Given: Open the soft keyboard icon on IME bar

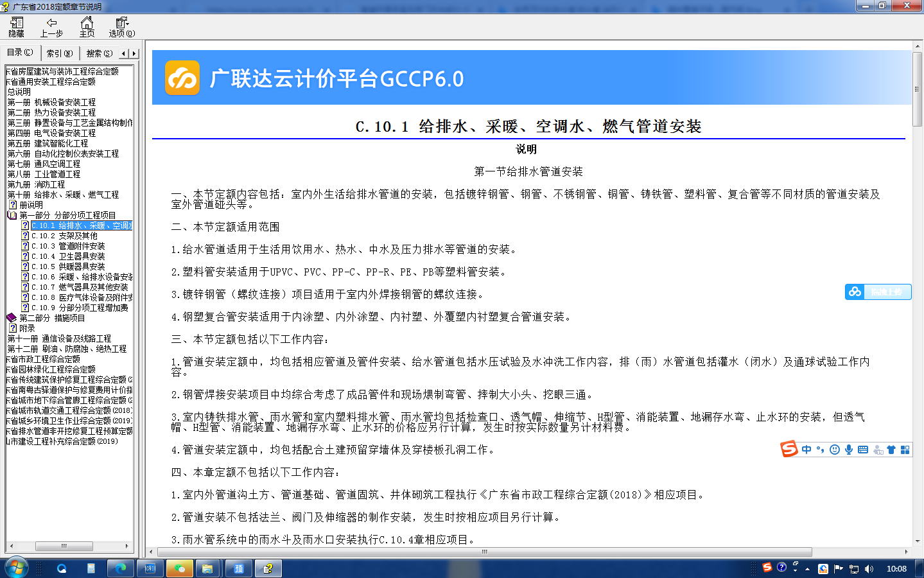Looking at the screenshot, I should point(863,450).
